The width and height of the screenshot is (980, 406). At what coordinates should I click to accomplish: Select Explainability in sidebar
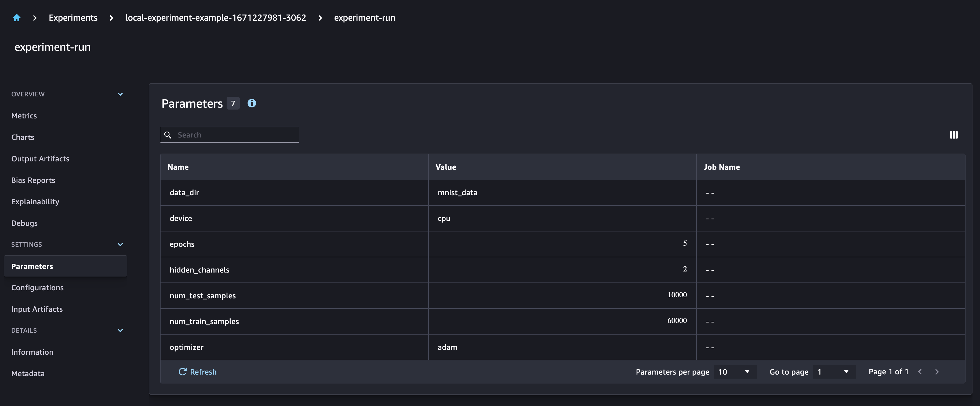35,202
